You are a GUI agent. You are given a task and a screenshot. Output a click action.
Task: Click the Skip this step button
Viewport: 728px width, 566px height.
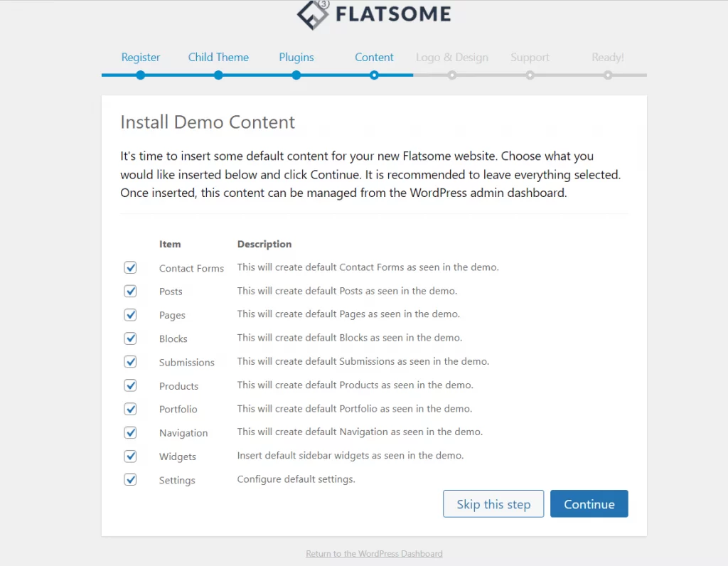pyautogui.click(x=493, y=503)
